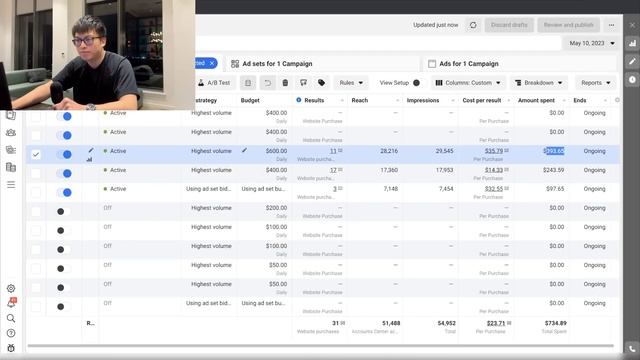The image size is (640, 360).
Task: Close the panel with the X at top right
Action: (x=632, y=25)
